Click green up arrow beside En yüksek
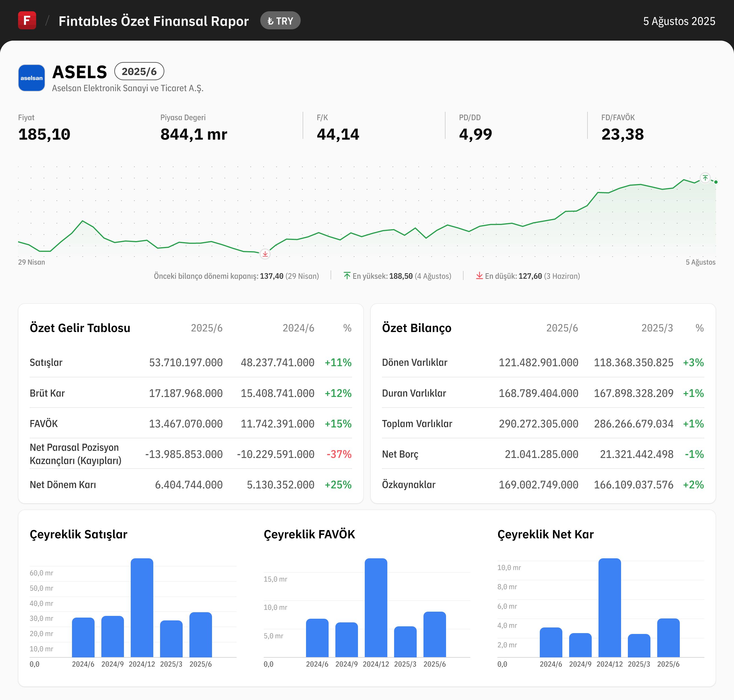 (347, 276)
